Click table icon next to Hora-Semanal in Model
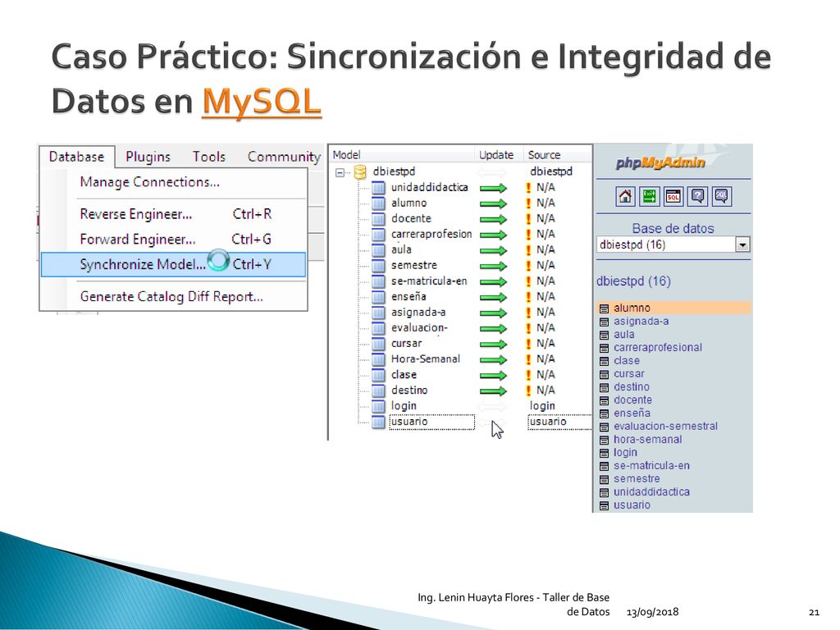Viewport: 840px width, 630px height. tap(378, 359)
